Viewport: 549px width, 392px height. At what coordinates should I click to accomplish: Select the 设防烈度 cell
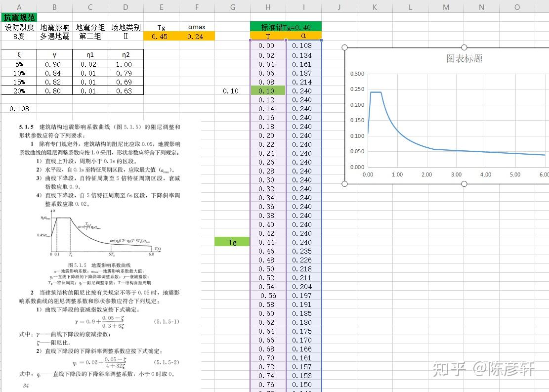19,27
